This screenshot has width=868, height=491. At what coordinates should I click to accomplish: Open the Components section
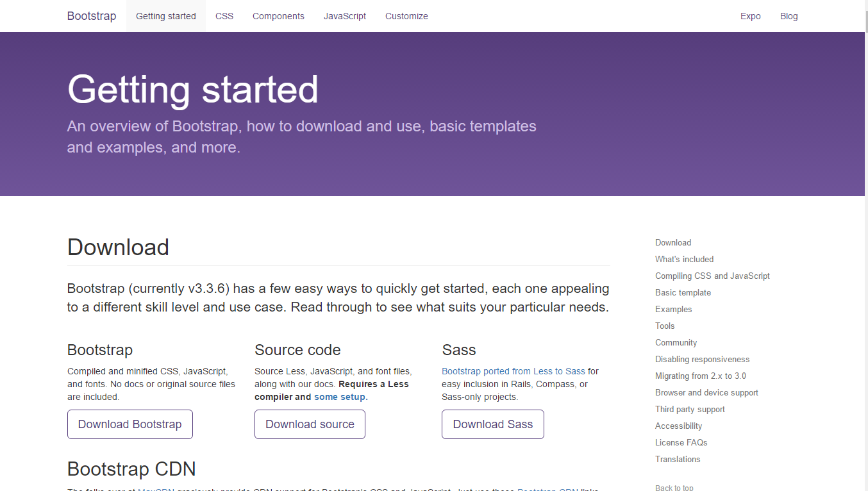tap(278, 15)
